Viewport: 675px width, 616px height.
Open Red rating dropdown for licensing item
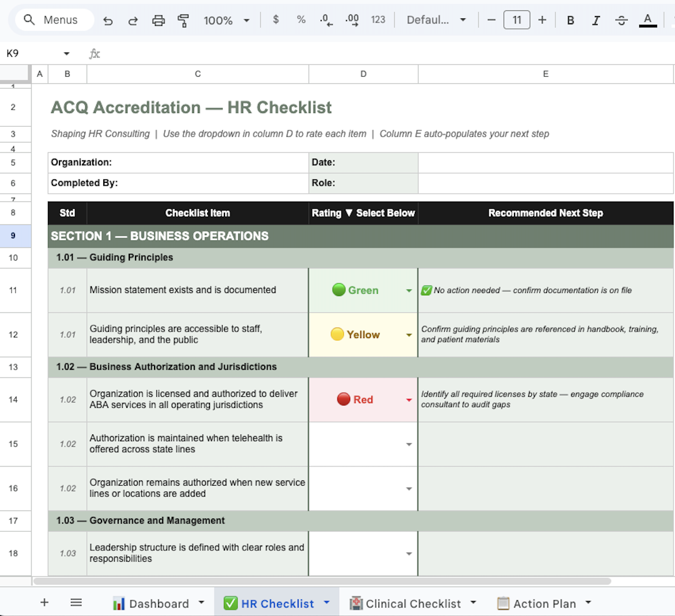408,400
